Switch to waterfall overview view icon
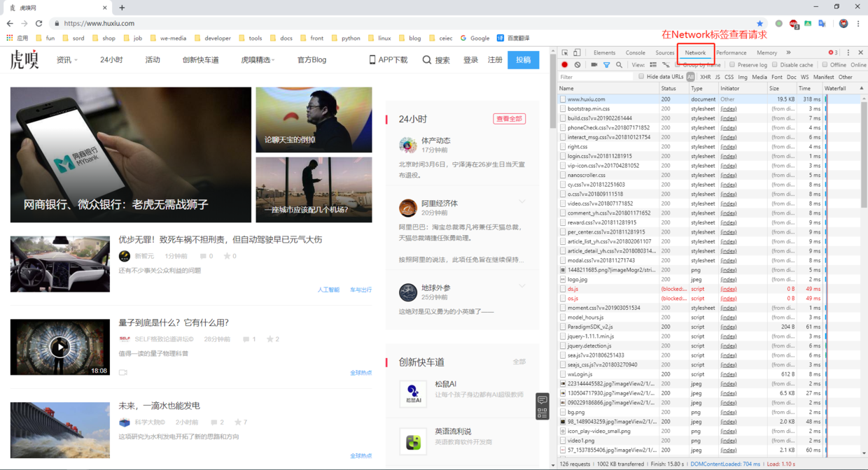Screen dimensions: 868x470 click(666, 65)
